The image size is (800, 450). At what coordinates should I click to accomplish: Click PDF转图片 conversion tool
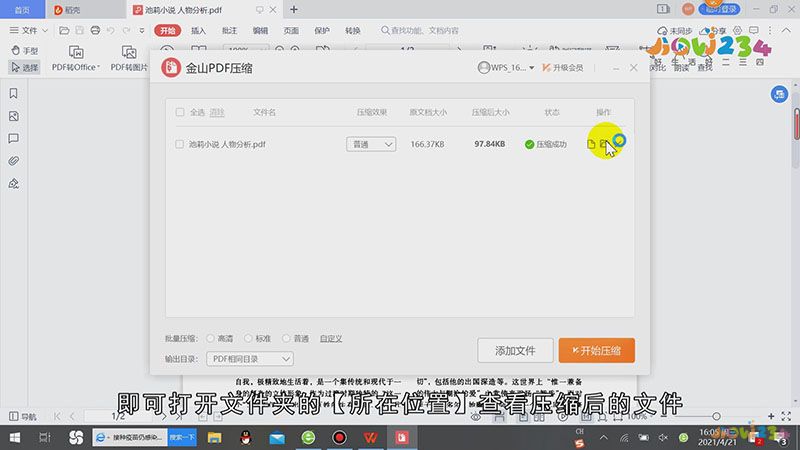[129, 59]
